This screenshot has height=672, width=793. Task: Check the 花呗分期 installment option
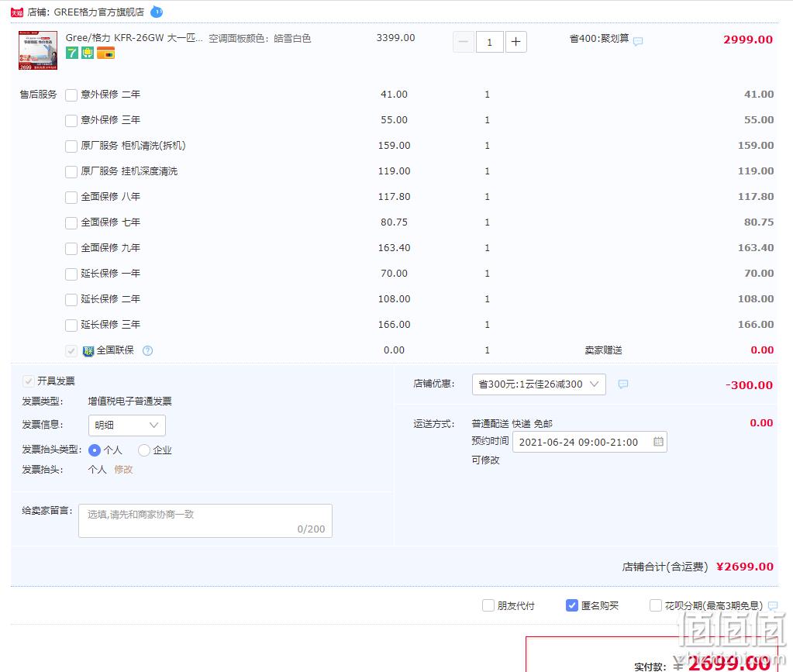pos(656,605)
